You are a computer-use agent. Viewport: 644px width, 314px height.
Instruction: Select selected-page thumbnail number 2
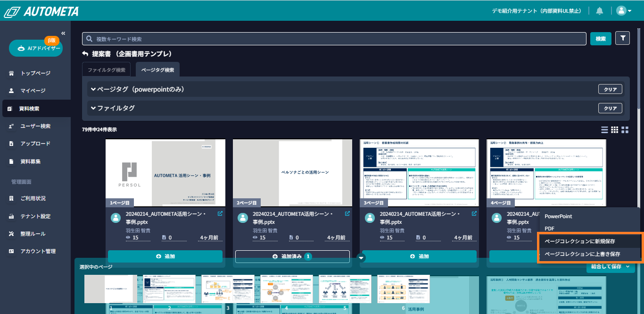pos(169,289)
